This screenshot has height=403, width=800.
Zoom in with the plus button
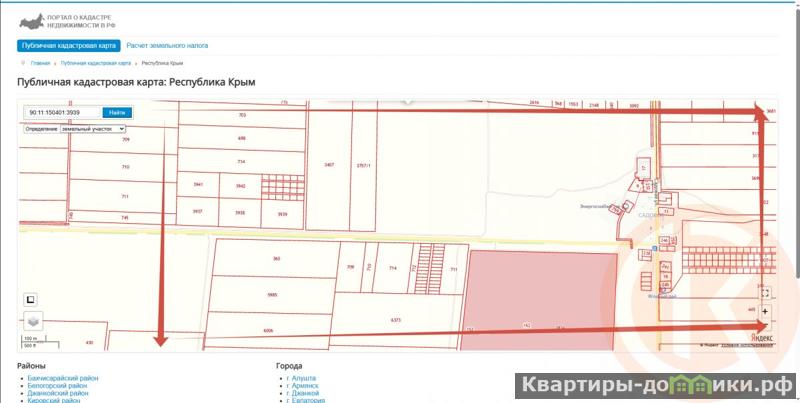(765, 311)
